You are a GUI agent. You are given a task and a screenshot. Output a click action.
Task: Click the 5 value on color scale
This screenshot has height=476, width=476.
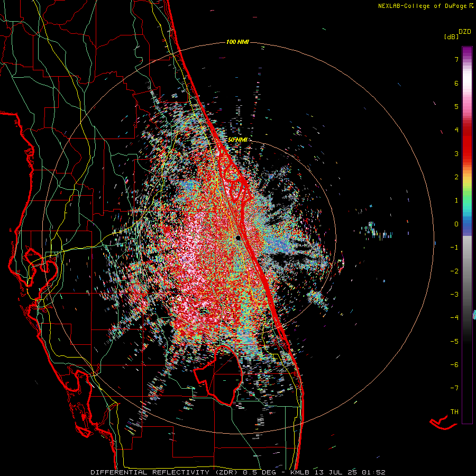(x=456, y=106)
